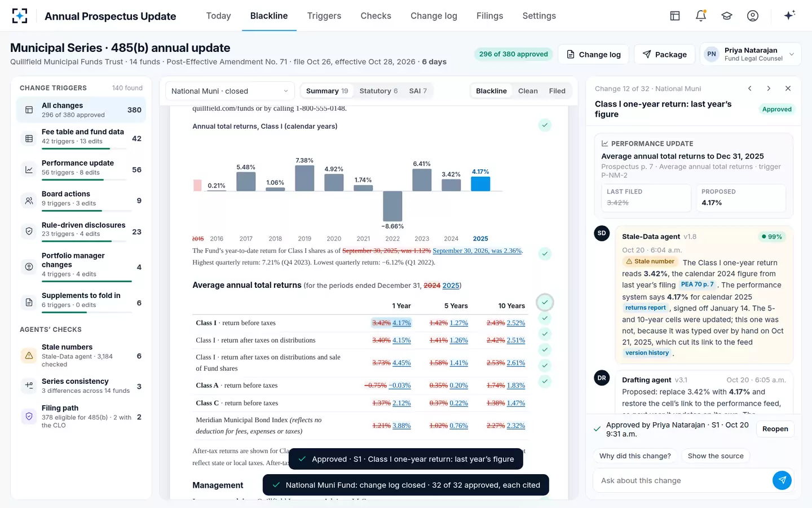The height and width of the screenshot is (508, 812).
Task: Close the change detail panel
Action: [788, 89]
